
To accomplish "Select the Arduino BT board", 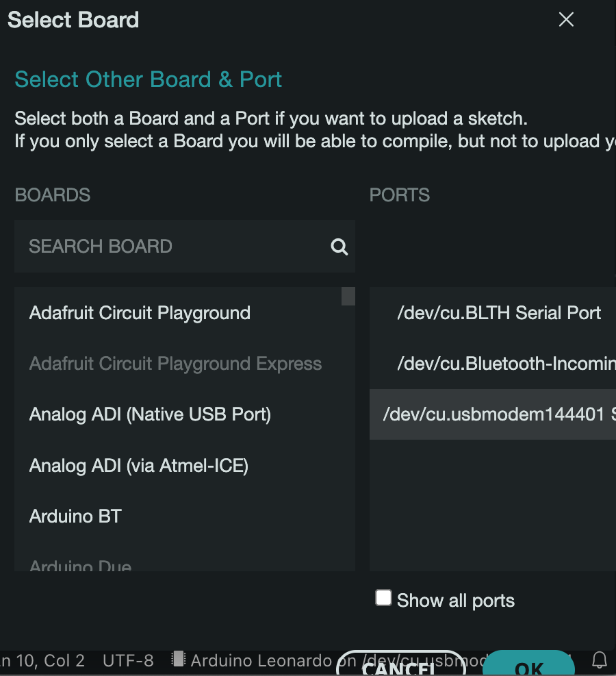I will click(x=75, y=516).
